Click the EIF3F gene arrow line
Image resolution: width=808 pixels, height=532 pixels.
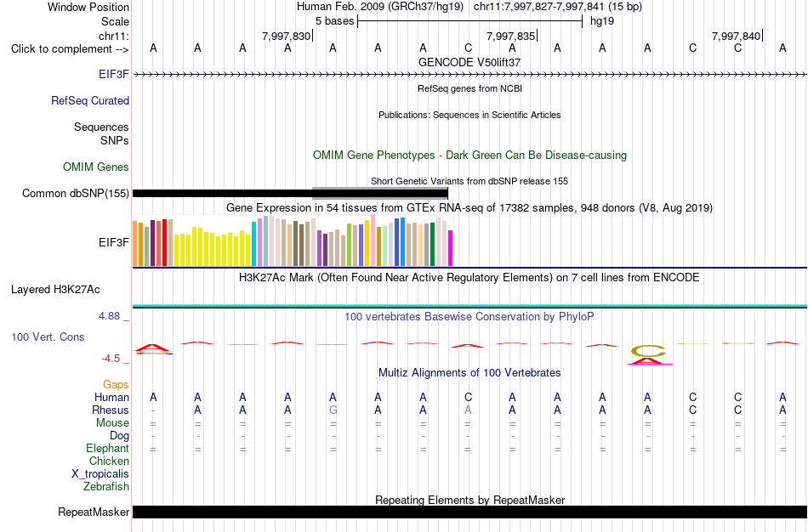pos(469,75)
